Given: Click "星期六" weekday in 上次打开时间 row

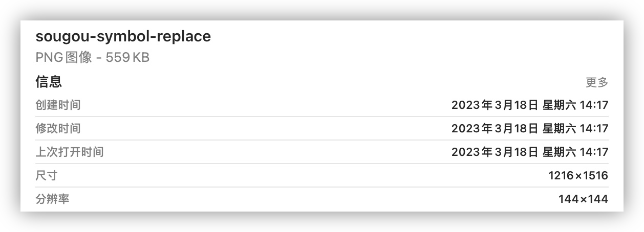Looking at the screenshot, I should [x=560, y=152].
